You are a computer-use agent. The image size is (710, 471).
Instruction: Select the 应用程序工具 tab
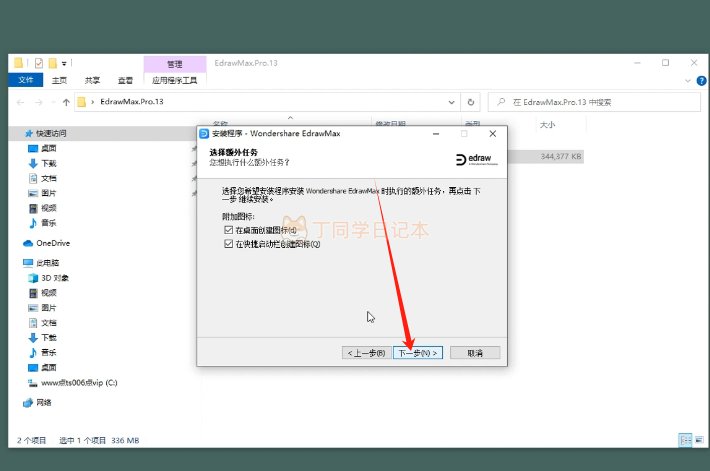175,80
